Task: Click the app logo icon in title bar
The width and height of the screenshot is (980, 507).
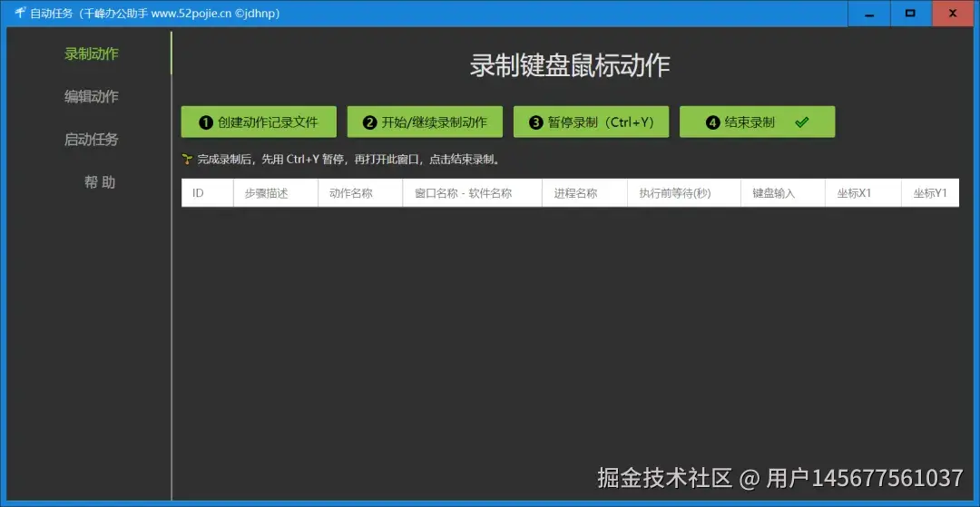Action: tap(19, 13)
